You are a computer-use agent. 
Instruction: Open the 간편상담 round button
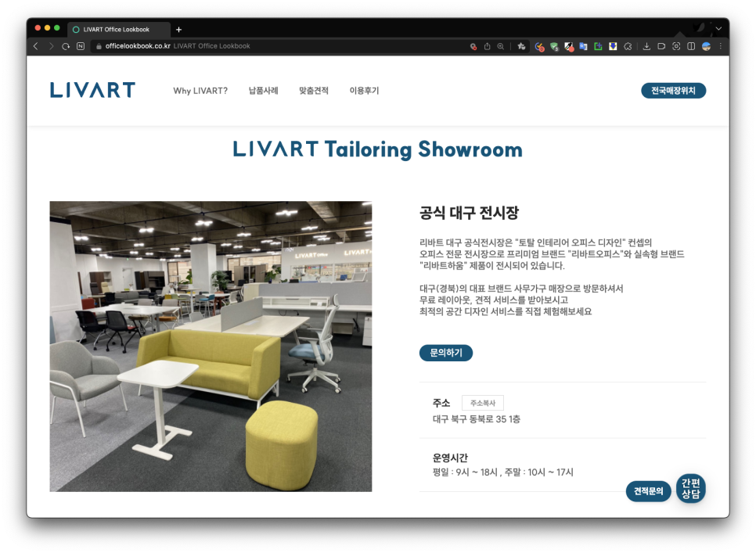pos(691,488)
